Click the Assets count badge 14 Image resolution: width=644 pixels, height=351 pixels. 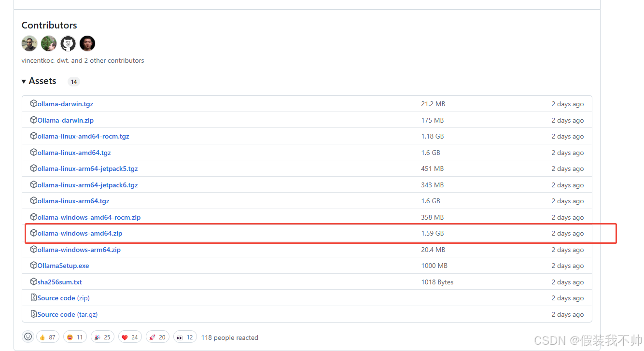[x=74, y=82]
